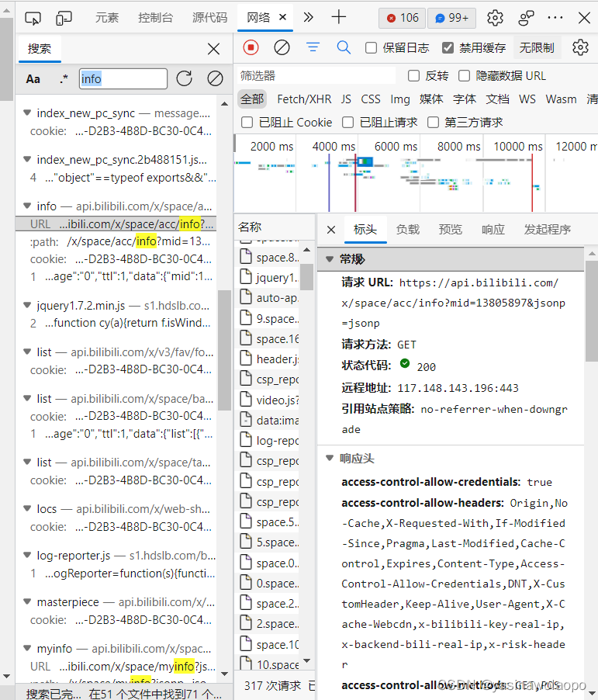Collapse the info api.bilibili.com result group
The width and height of the screenshot is (598, 700).
[x=27, y=206]
